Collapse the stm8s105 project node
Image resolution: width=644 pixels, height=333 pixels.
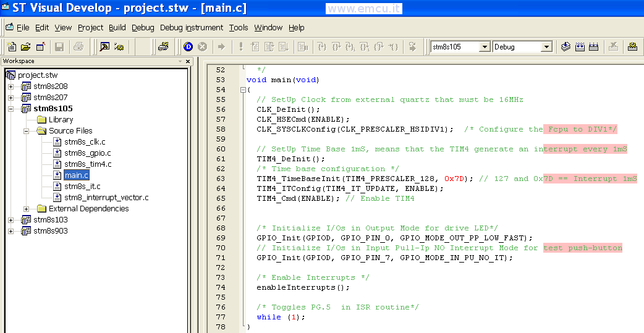11,109
